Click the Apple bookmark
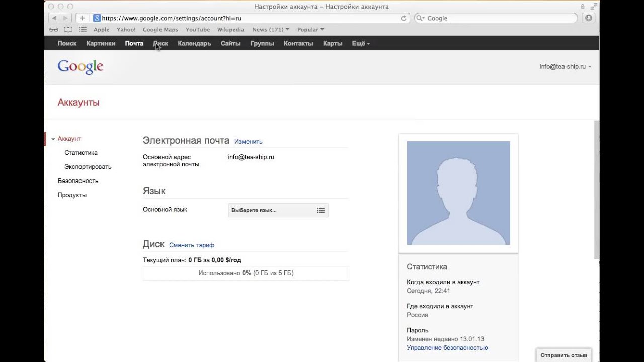The width and height of the screenshot is (644, 362). tap(102, 30)
